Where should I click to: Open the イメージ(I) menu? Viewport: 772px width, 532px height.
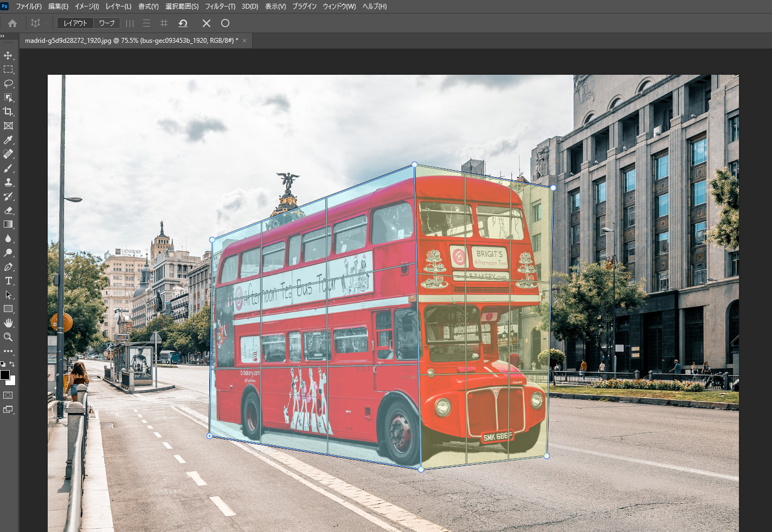click(x=87, y=7)
